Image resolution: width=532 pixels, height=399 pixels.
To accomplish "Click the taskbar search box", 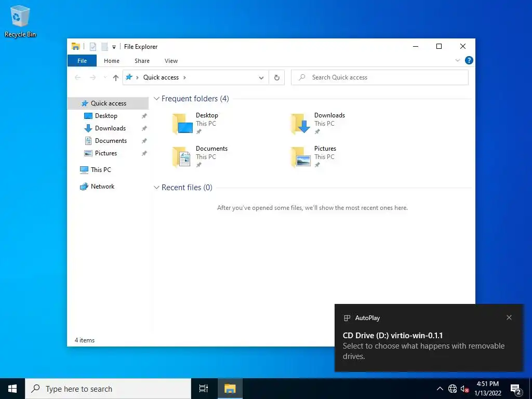I will pyautogui.click(x=108, y=389).
